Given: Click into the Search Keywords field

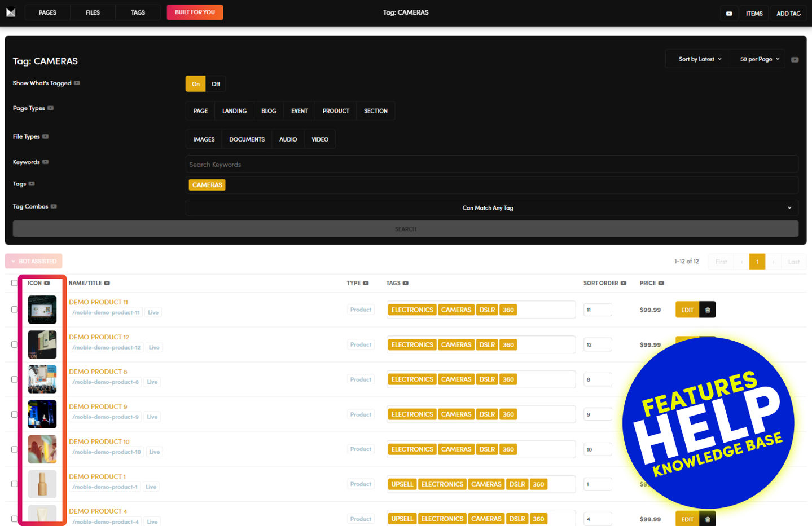Looking at the screenshot, I should [x=491, y=165].
